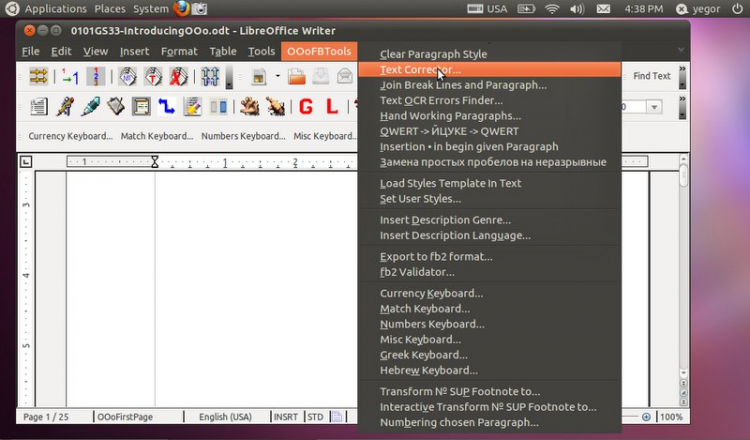Screen dimensions: 750x440
Task: Click the zoom in plus button
Action: pyautogui.click(x=646, y=417)
